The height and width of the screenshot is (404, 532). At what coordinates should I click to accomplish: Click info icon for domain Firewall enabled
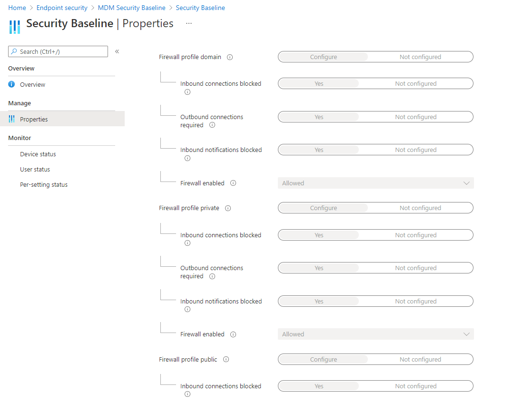(233, 183)
